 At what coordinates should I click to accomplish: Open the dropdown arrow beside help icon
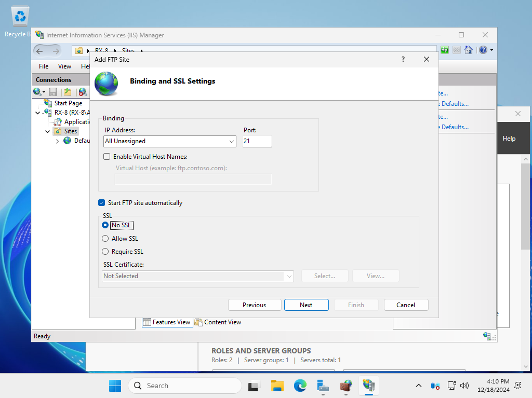tap(491, 50)
